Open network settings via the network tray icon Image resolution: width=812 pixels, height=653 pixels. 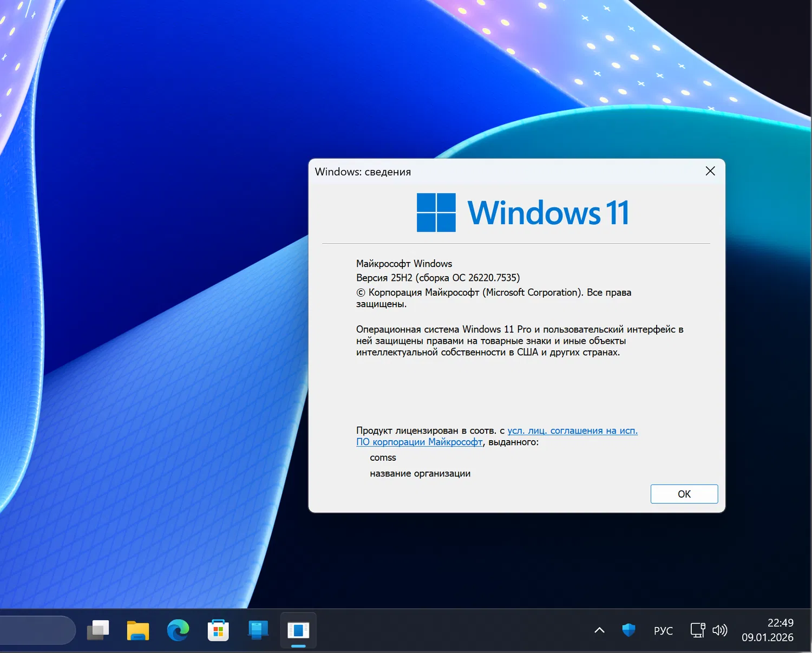(x=697, y=630)
